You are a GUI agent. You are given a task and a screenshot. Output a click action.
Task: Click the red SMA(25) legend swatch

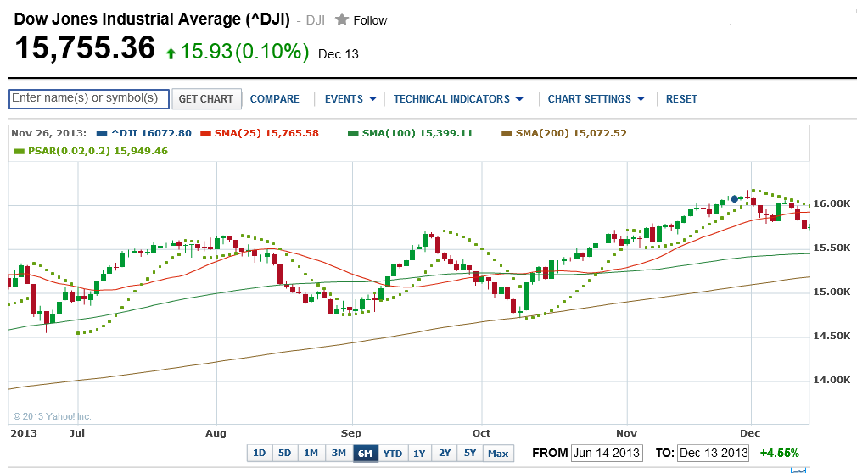click(x=206, y=133)
